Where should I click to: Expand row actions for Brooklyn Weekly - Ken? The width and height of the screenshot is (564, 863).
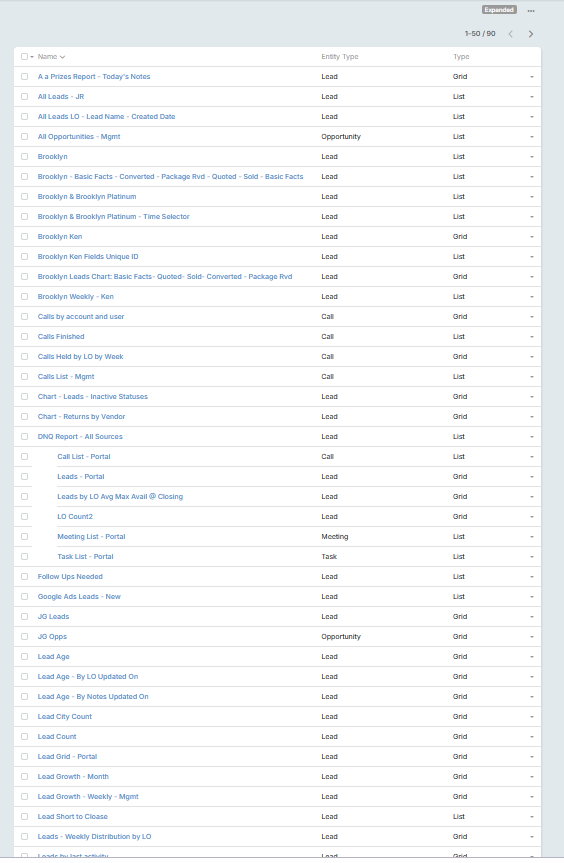[x=532, y=297]
